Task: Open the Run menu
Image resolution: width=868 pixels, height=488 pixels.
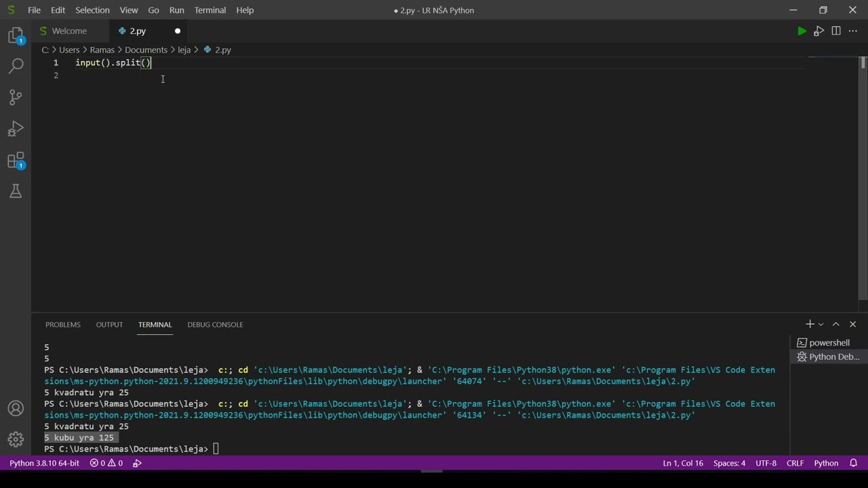Action: [176, 10]
